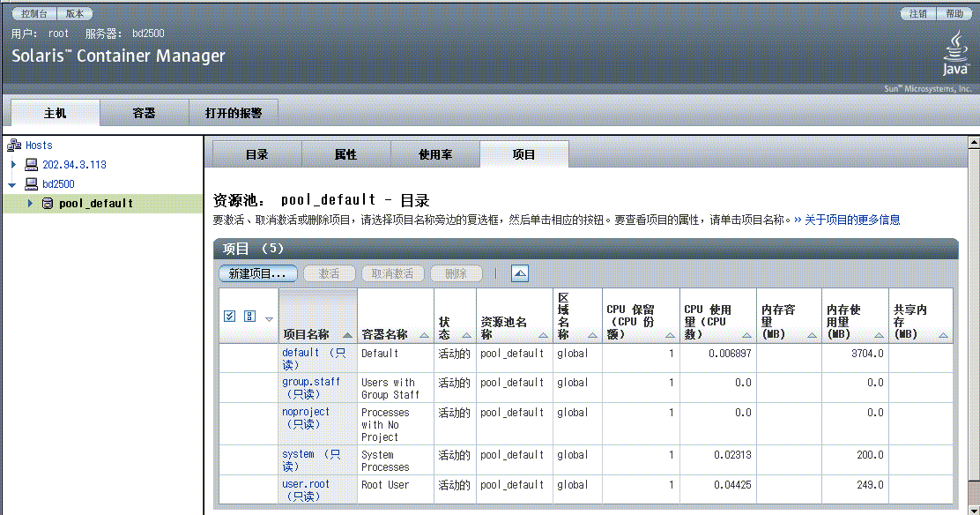Click the scroll-to-top icon in the table toolbar
Image resolution: width=980 pixels, height=515 pixels.
[519, 273]
